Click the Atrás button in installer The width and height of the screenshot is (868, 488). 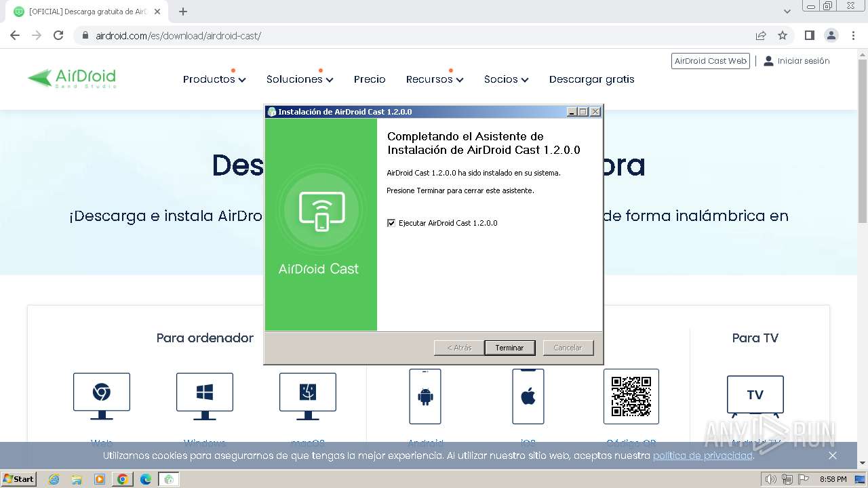[459, 348]
